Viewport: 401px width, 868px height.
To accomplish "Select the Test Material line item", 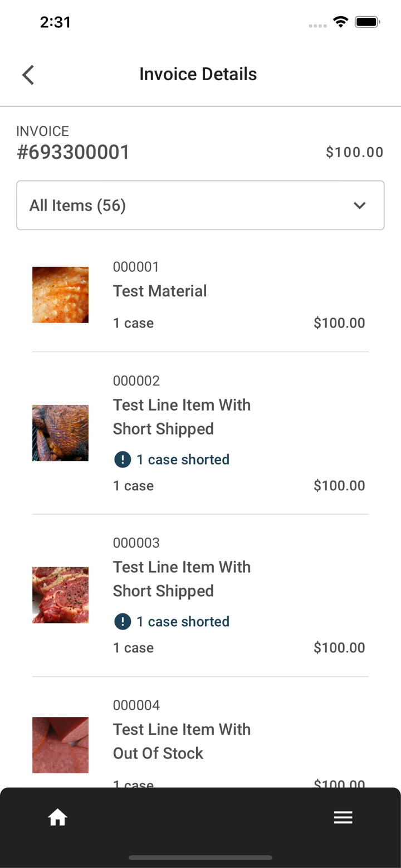I will tap(200, 295).
